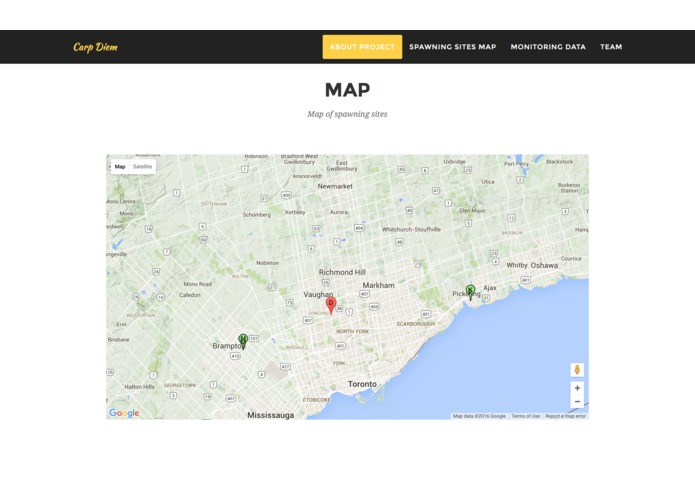The image size is (695, 494).
Task: Click Report a map error link
Action: [x=565, y=416]
